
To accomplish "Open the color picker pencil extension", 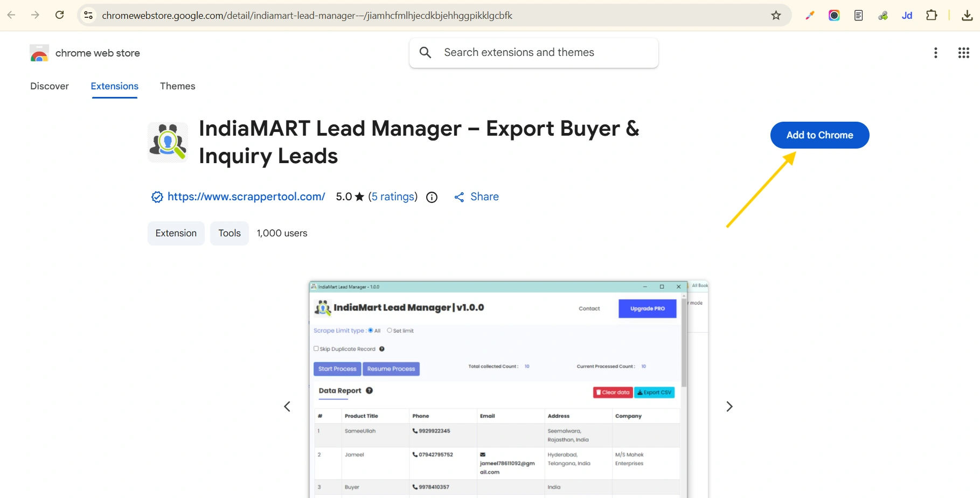I will click(810, 15).
